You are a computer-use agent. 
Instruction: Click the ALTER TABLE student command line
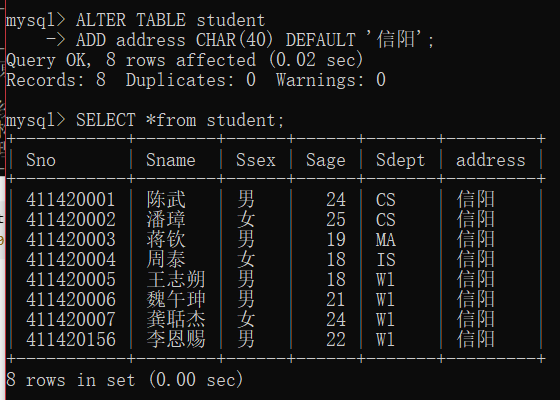tap(136, 20)
